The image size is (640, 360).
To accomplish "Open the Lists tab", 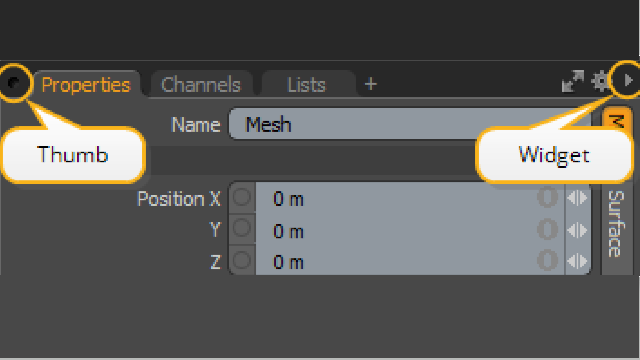I will 307,84.
